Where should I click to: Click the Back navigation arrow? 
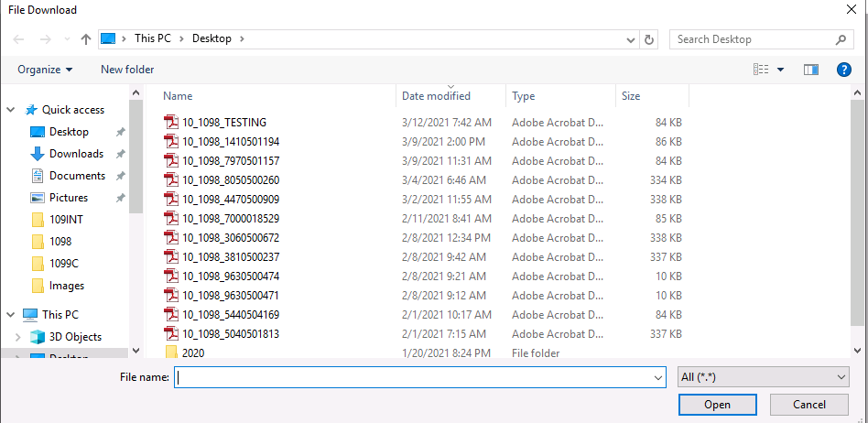point(19,39)
